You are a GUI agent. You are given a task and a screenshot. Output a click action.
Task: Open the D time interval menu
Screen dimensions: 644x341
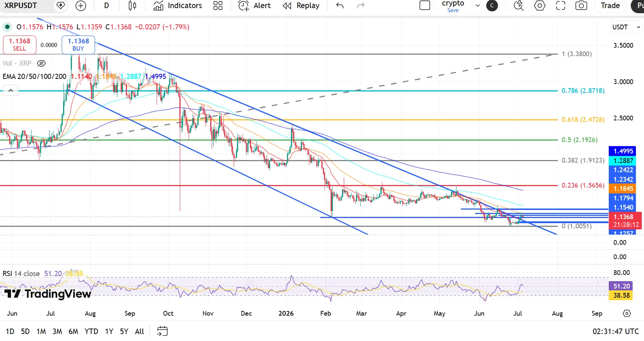point(106,6)
